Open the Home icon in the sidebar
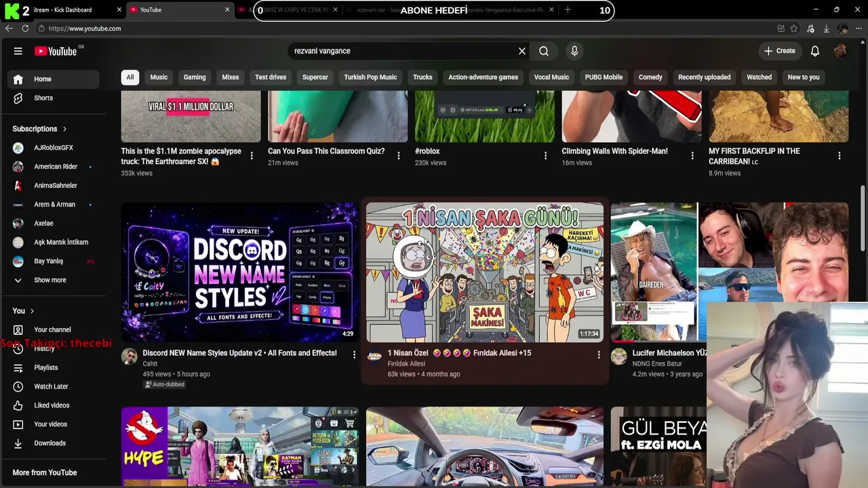This screenshot has width=868, height=488. pyautogui.click(x=18, y=79)
